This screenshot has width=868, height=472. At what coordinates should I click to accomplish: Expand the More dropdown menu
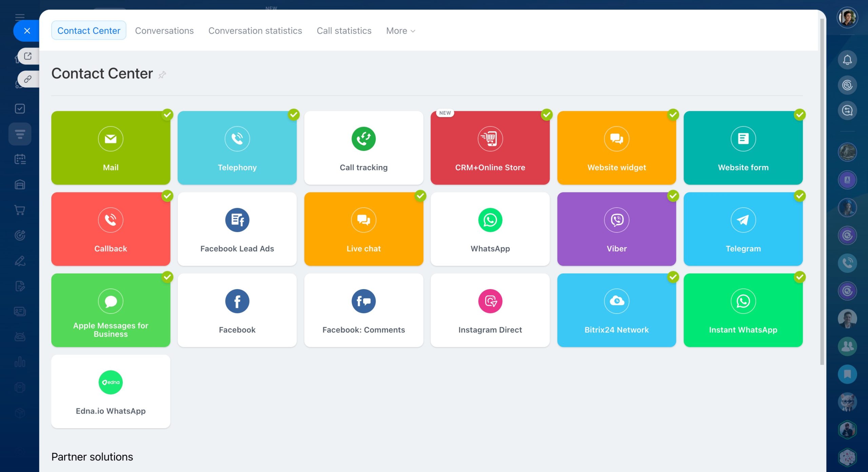pos(400,31)
